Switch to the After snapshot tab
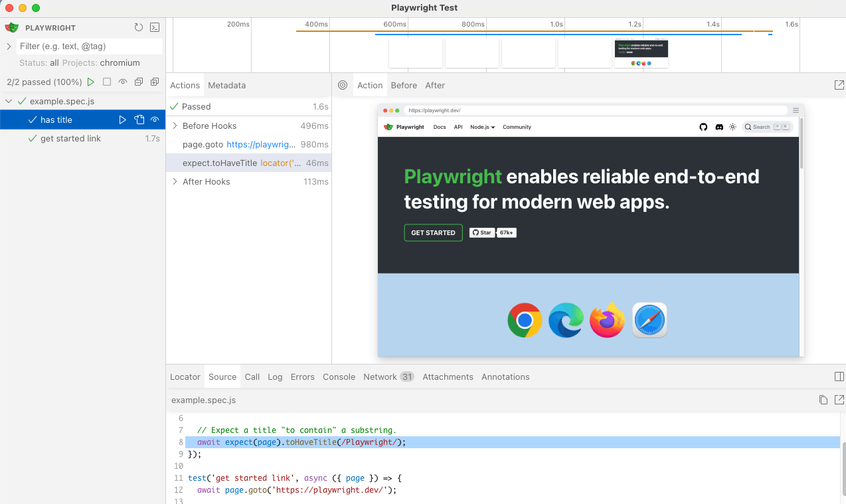Screen dimensions: 846x504 pos(435,86)
